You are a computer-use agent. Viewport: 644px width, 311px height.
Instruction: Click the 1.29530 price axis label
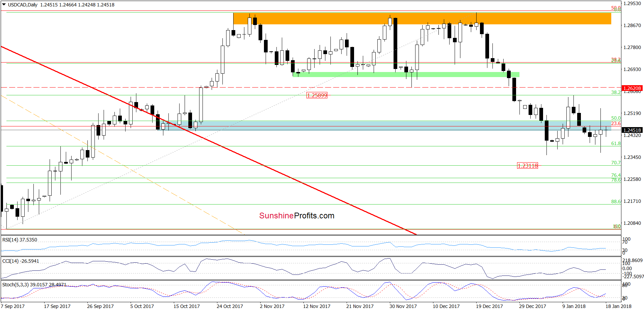coord(632,3)
